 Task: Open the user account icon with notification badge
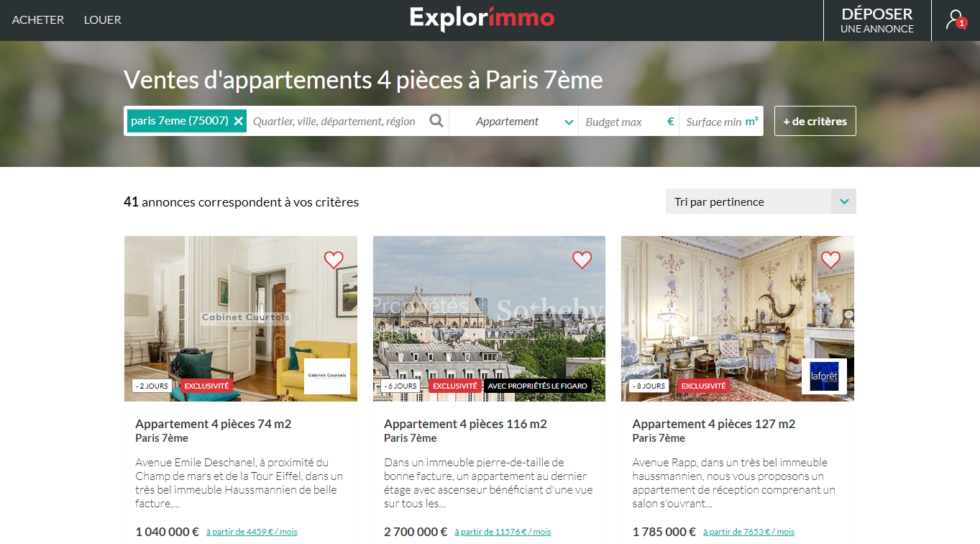click(x=956, y=19)
